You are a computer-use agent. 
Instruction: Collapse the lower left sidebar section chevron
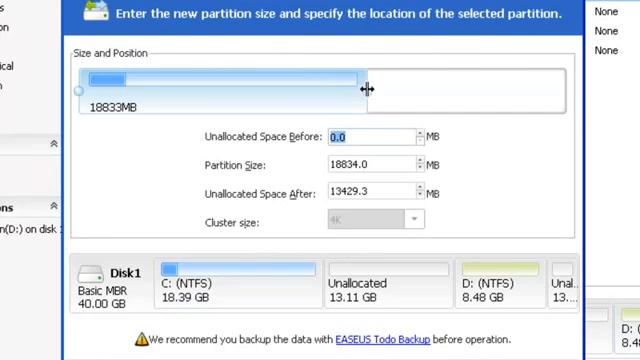[53, 206]
